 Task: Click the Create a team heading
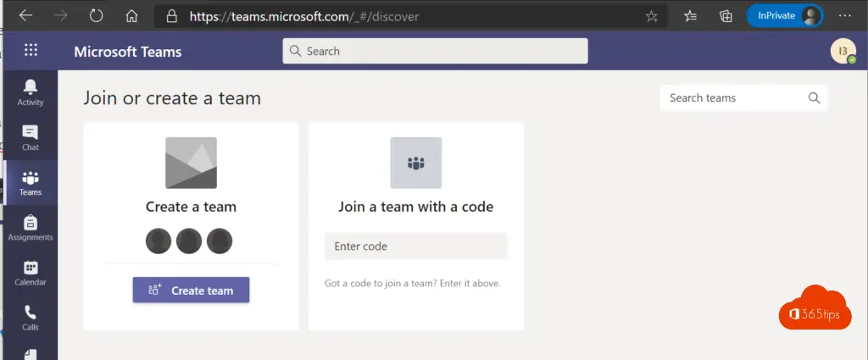pos(191,207)
